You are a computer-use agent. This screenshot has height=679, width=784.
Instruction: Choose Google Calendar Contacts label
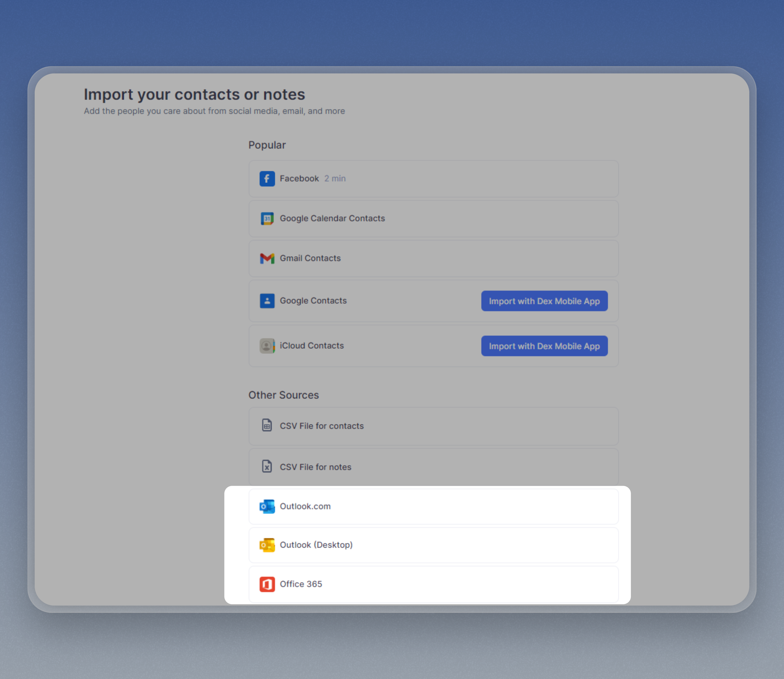point(332,219)
